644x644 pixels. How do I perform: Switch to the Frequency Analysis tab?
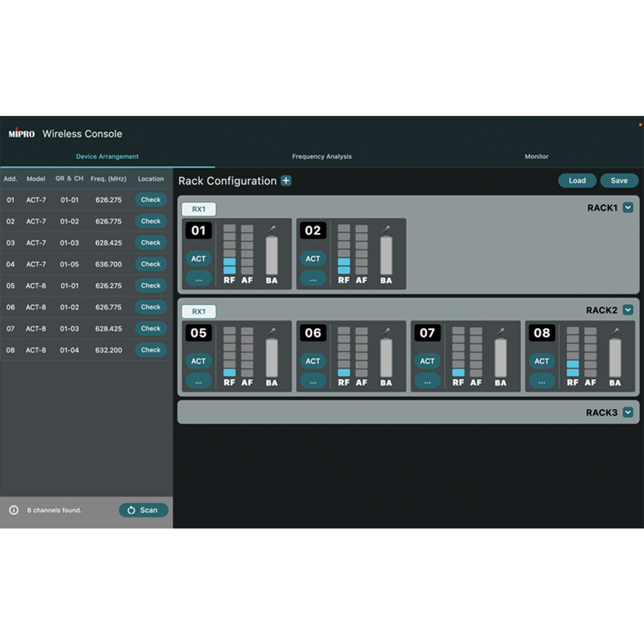coord(322,157)
